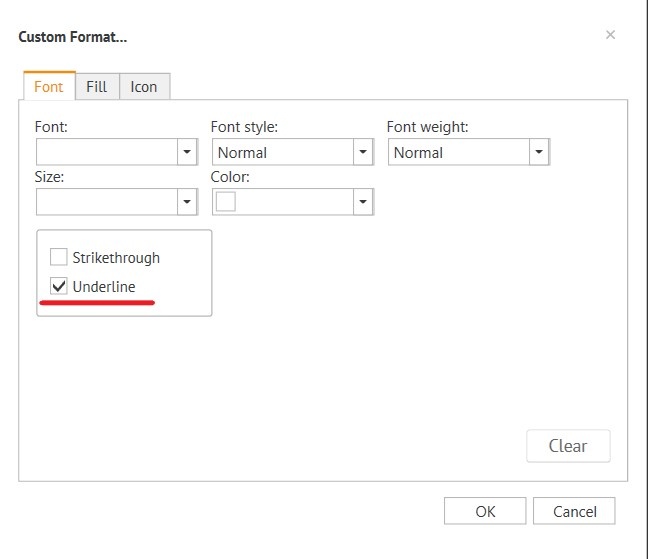Click inside the Size input field
The height and width of the screenshot is (559, 648).
106,201
